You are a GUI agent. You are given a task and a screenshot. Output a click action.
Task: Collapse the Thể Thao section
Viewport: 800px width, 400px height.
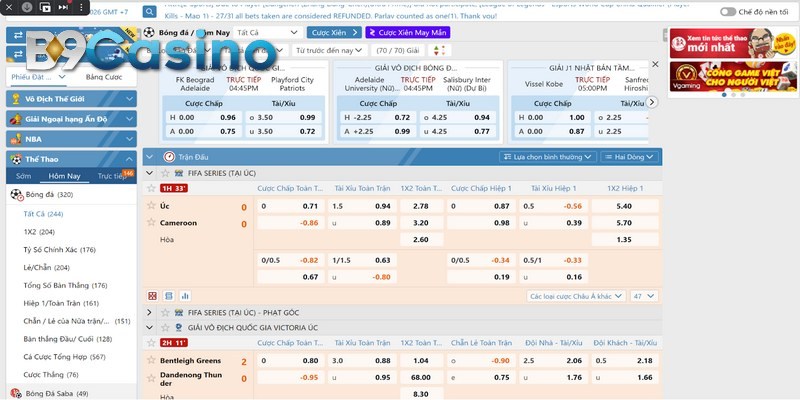(x=71, y=159)
